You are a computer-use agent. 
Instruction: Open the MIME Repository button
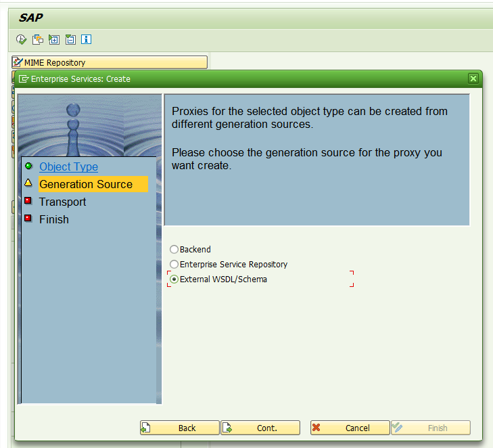point(110,62)
